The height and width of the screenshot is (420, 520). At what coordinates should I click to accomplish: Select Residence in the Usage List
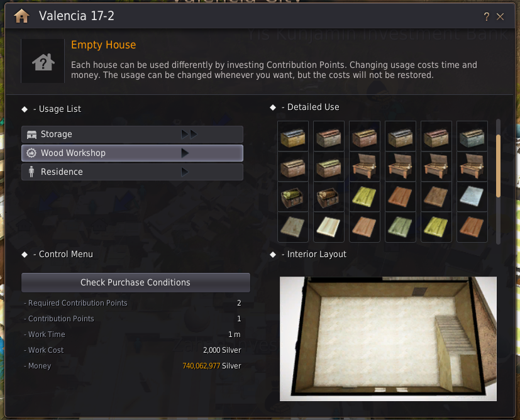point(132,172)
